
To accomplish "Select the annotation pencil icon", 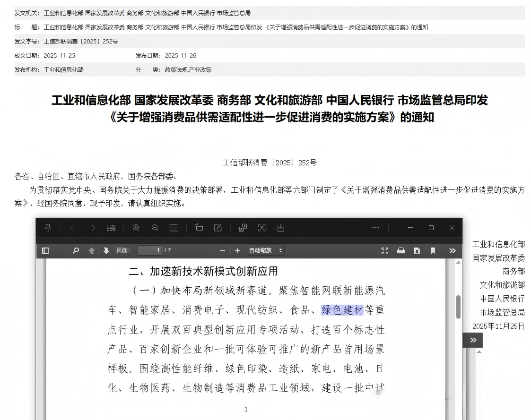I will (218, 228).
